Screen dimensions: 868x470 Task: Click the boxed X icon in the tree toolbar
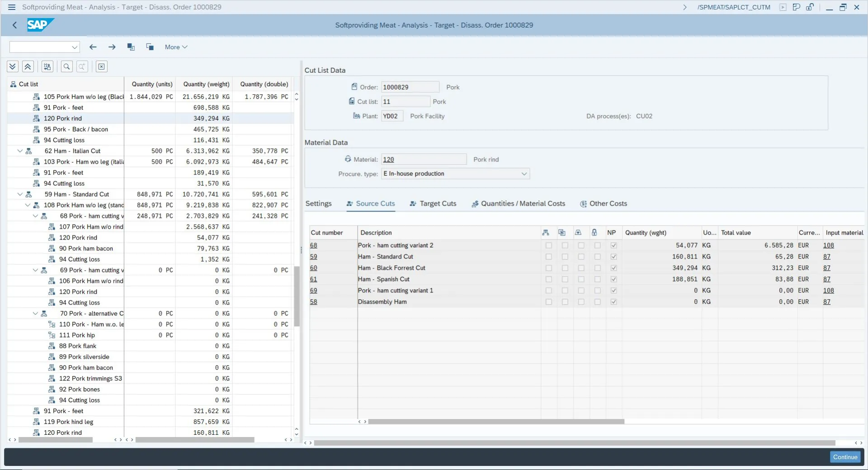102,67
